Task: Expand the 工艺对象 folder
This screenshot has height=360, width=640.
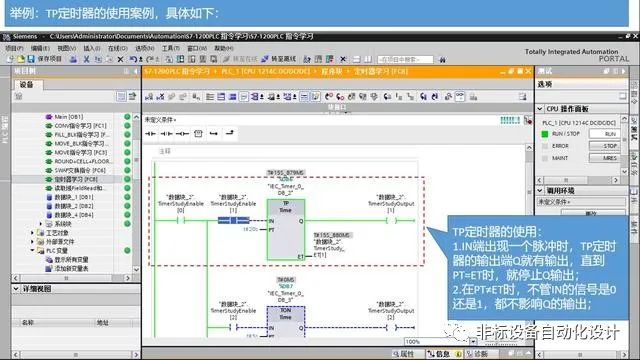Action: [x=32, y=233]
